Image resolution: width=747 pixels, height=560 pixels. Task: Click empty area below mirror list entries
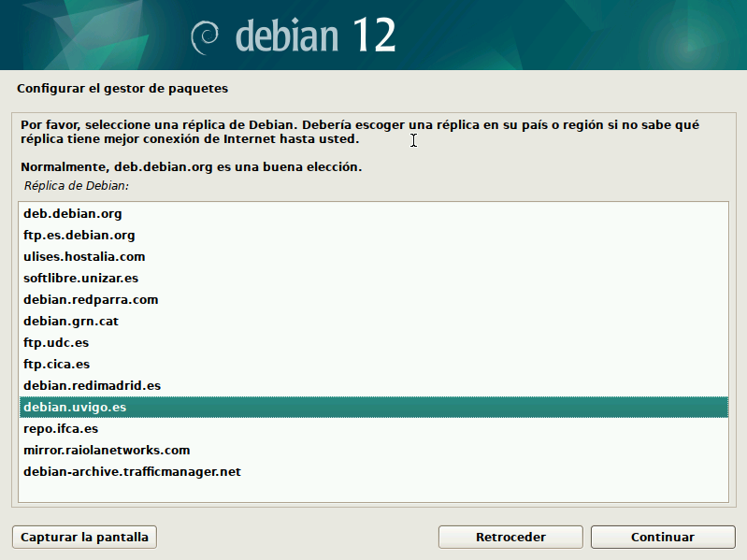[374, 492]
